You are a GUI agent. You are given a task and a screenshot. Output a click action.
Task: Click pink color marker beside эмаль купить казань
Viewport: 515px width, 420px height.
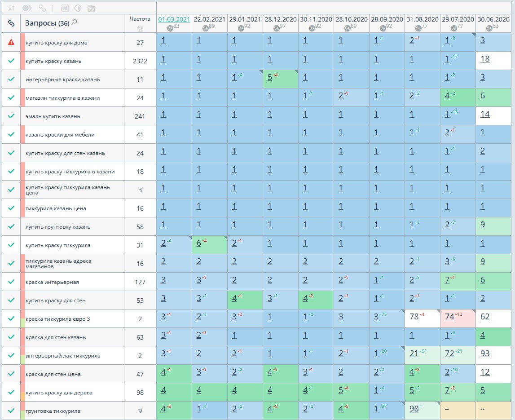pos(22,116)
